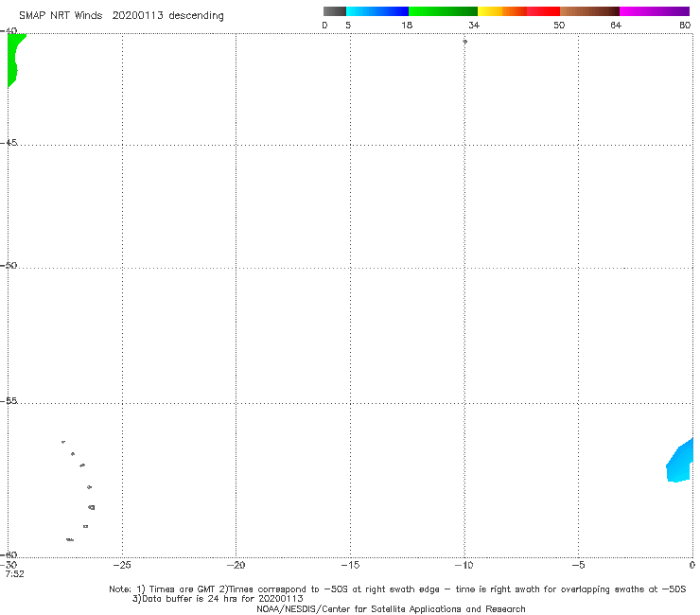700x615 pixels.
Task: Select the magenta-purple segment of the color bar
Action: (x=655, y=11)
